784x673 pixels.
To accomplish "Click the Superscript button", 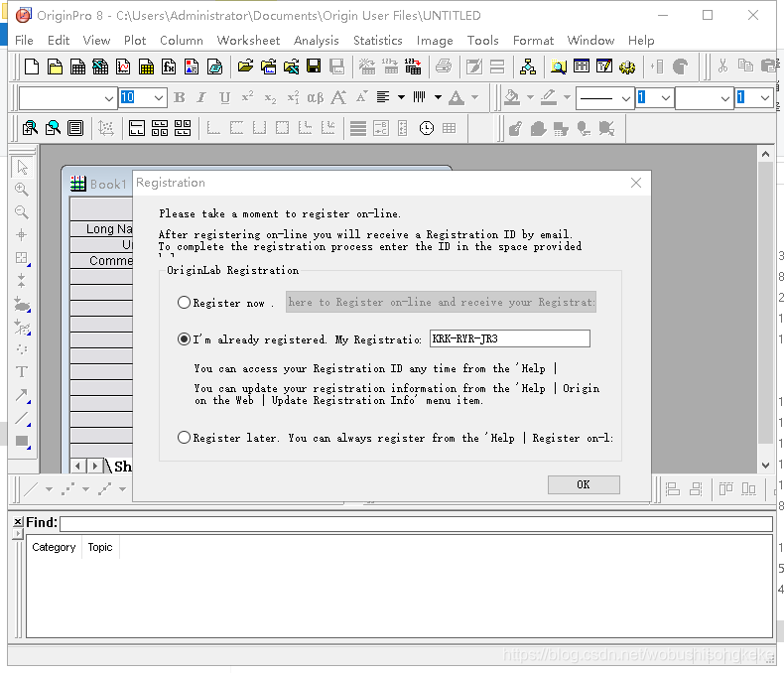I will point(247,97).
